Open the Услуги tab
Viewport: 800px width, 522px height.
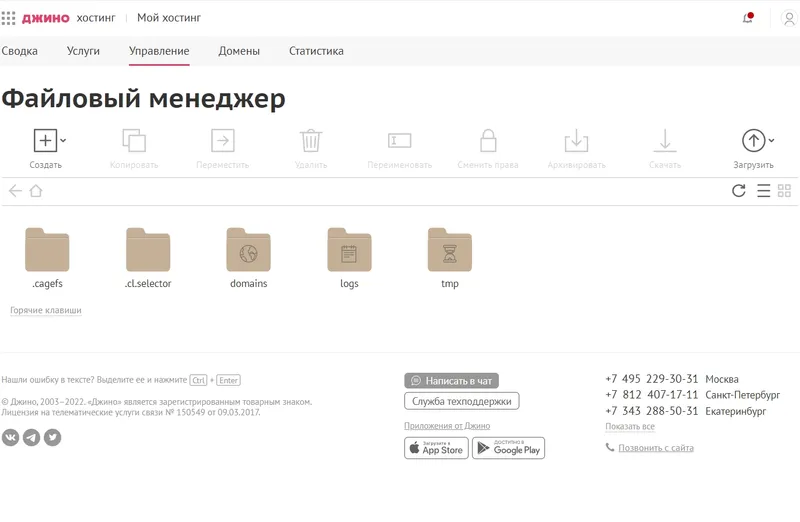click(x=83, y=51)
